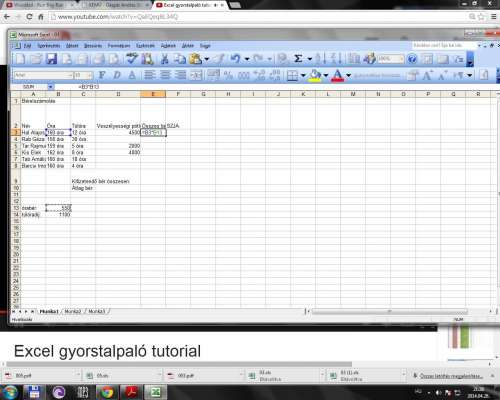
Task: Open the Paste options dropdown arrow
Action: [206, 59]
